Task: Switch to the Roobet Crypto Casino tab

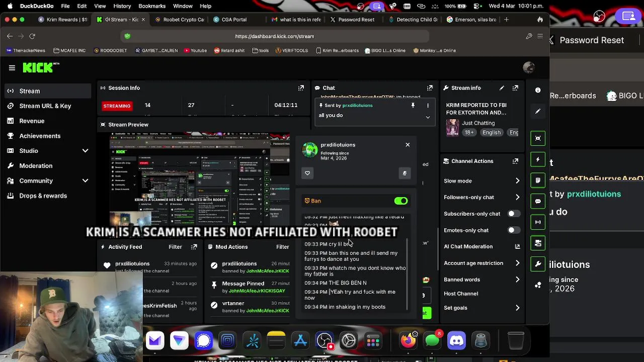Action: (180, 20)
